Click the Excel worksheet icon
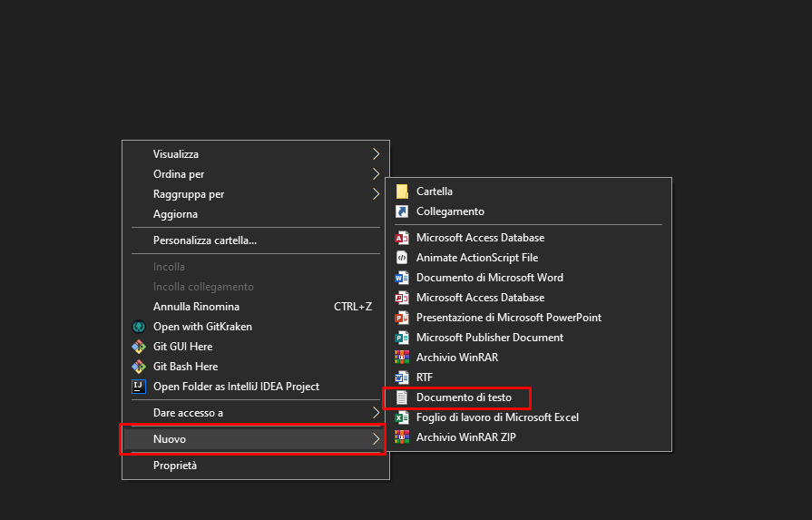The height and width of the screenshot is (520, 812). (x=402, y=417)
